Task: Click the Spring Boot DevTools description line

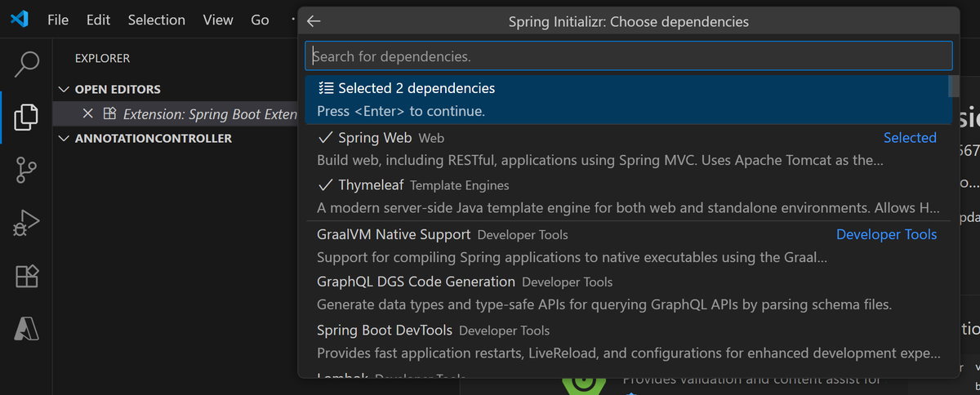Action: click(x=628, y=353)
